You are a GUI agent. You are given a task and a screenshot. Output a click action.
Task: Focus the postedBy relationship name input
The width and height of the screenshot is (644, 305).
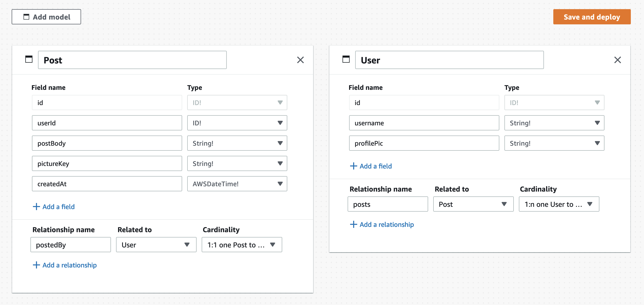(71, 245)
